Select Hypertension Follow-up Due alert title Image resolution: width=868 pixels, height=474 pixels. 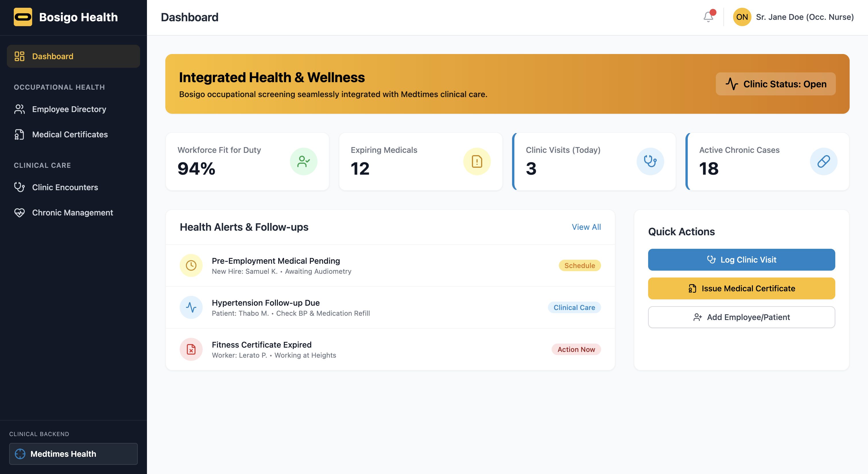(266, 303)
